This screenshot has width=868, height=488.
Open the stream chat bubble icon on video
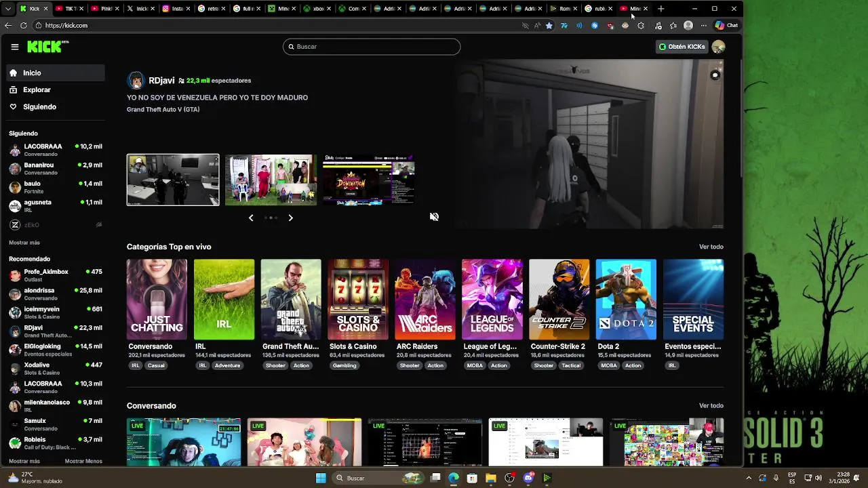(715, 75)
